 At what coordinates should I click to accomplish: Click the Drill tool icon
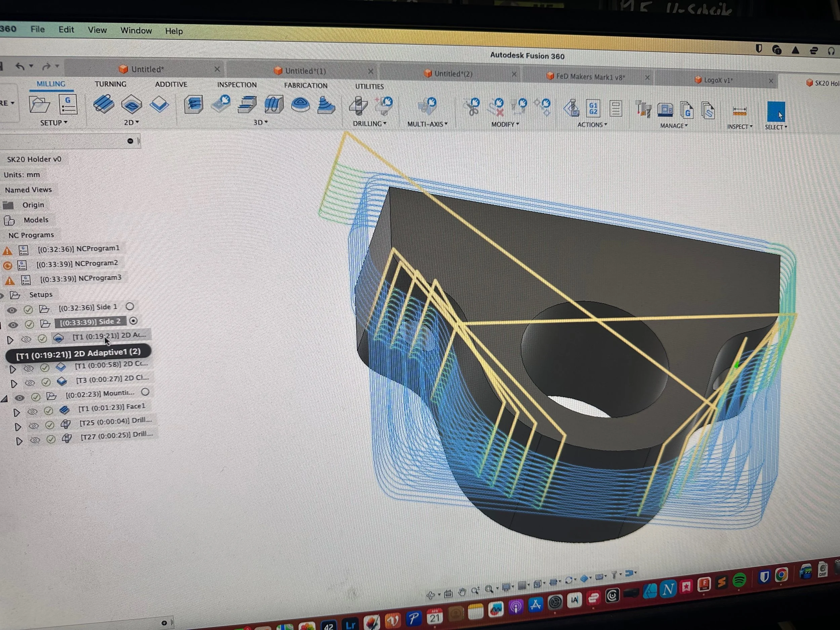tap(358, 106)
